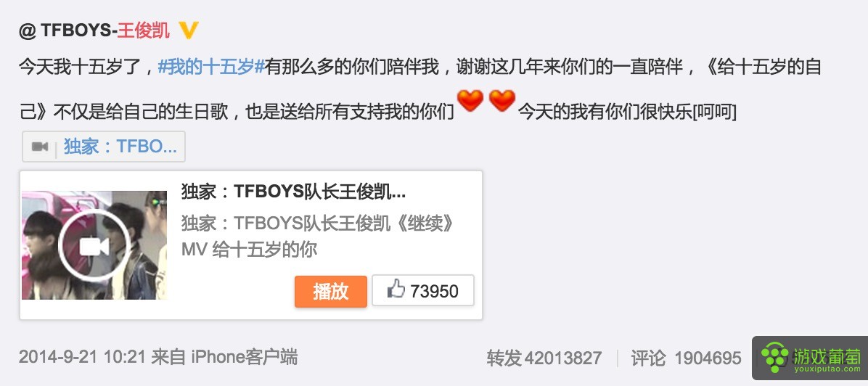The height and width of the screenshot is (386, 868).
Task: Open the TFBOYS-王俊凯 user profile name
Action: 105,31
